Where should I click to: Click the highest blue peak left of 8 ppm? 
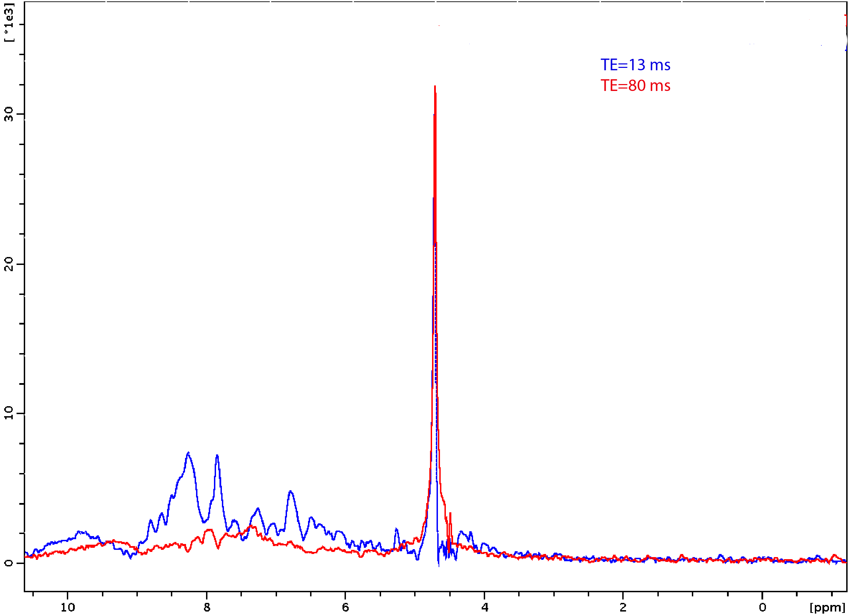click(188, 453)
